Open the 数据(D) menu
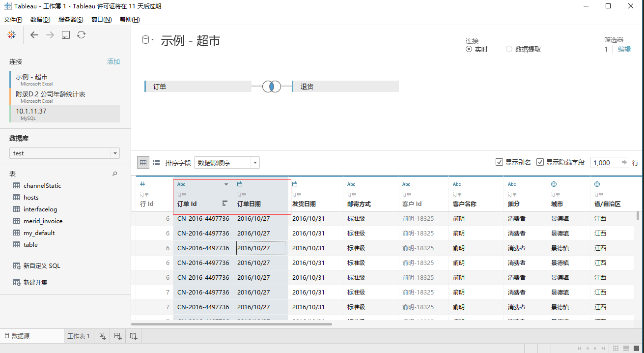 pyautogui.click(x=40, y=20)
